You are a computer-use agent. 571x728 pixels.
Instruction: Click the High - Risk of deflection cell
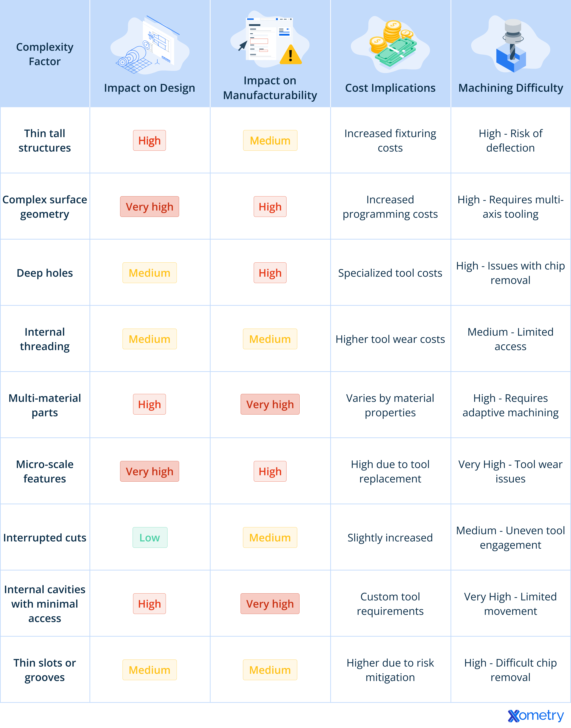point(510,140)
